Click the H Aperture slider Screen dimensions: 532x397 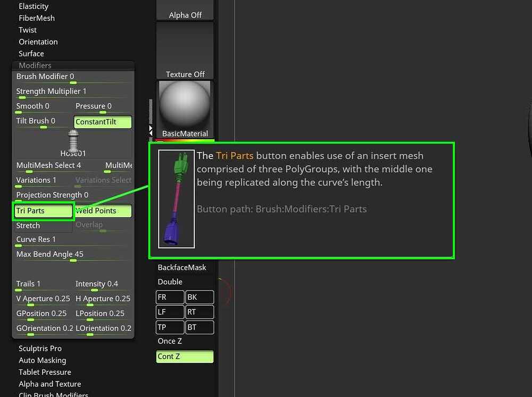click(x=103, y=300)
